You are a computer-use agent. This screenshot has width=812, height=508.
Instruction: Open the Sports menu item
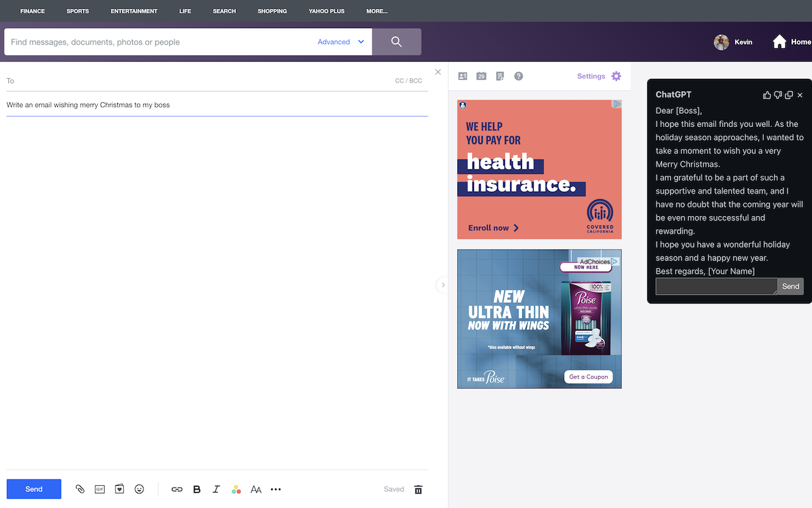(77, 11)
